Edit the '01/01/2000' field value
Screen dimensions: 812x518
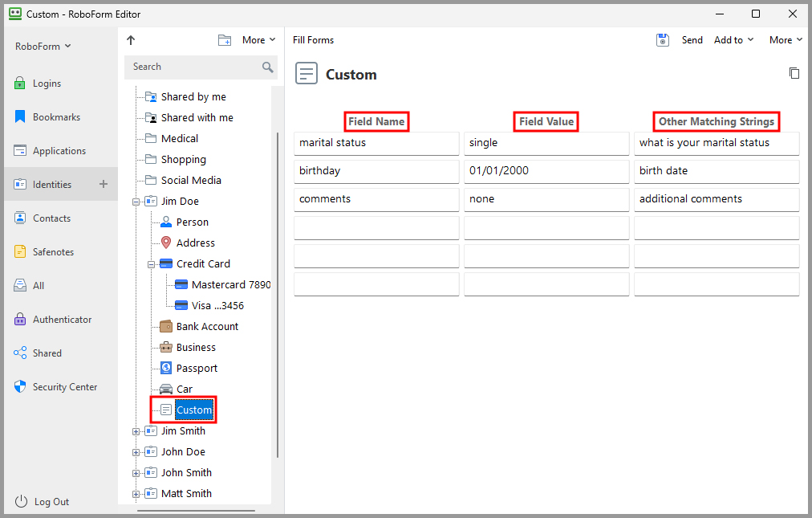click(546, 171)
